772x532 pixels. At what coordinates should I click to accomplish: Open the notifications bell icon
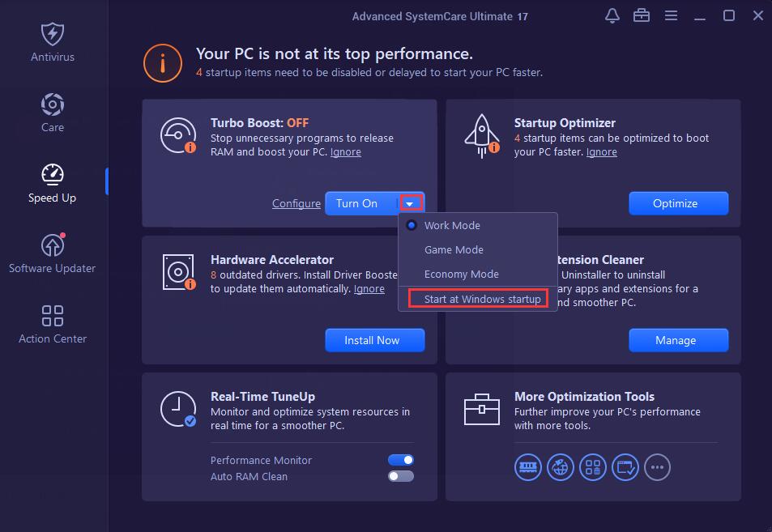(612, 15)
